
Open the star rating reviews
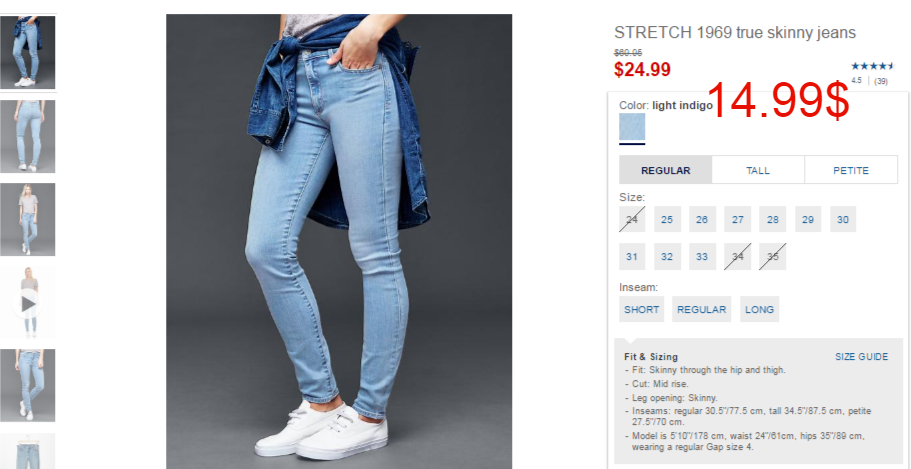873,66
